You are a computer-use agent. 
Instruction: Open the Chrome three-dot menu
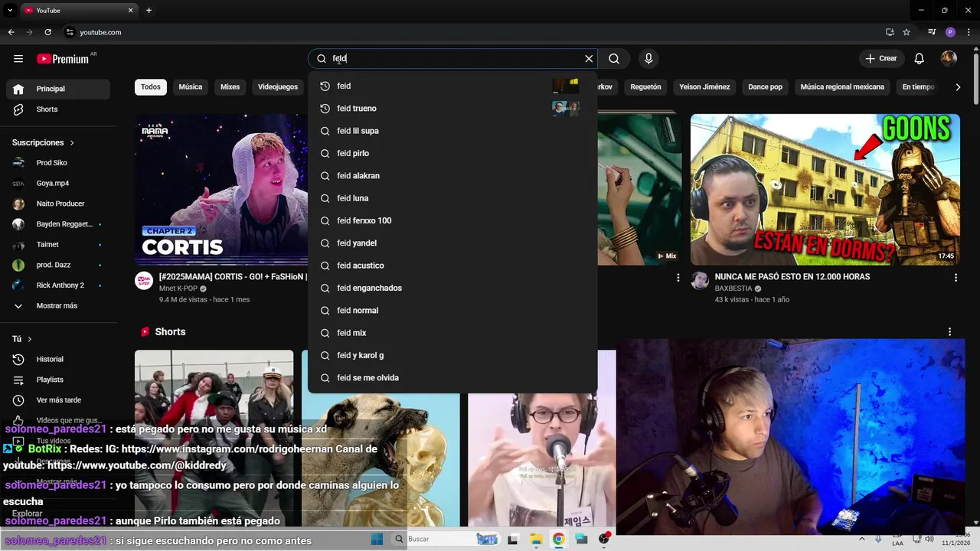[969, 32]
